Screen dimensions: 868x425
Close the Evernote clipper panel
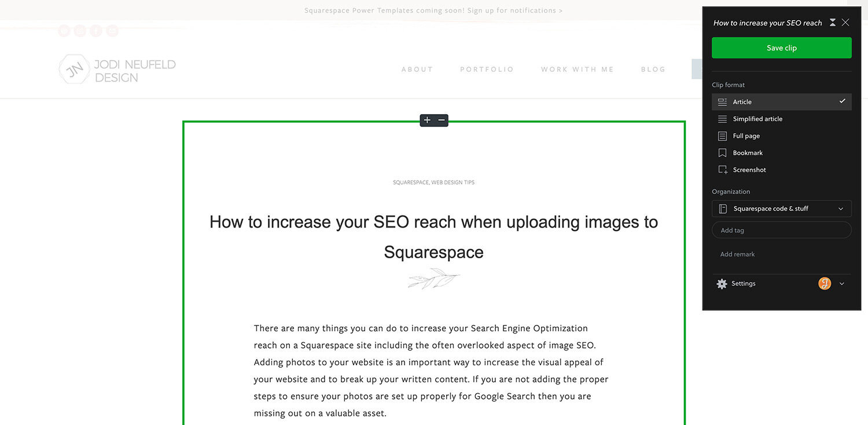845,23
